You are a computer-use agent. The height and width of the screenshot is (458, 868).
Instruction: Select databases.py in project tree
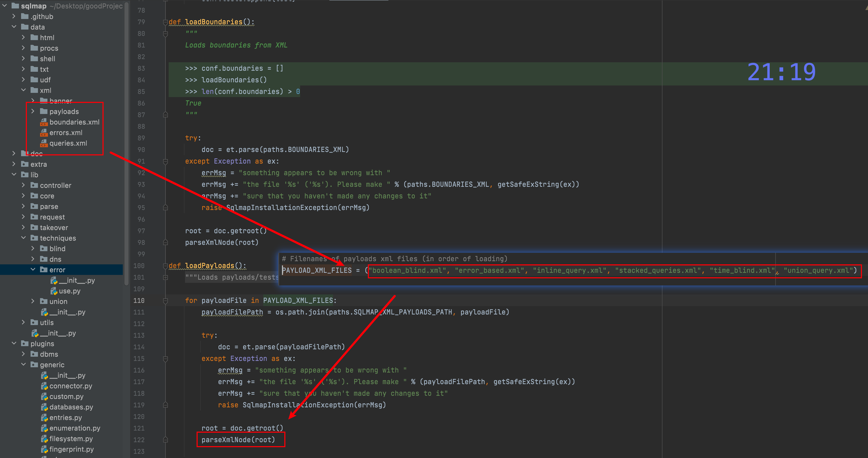coord(71,407)
